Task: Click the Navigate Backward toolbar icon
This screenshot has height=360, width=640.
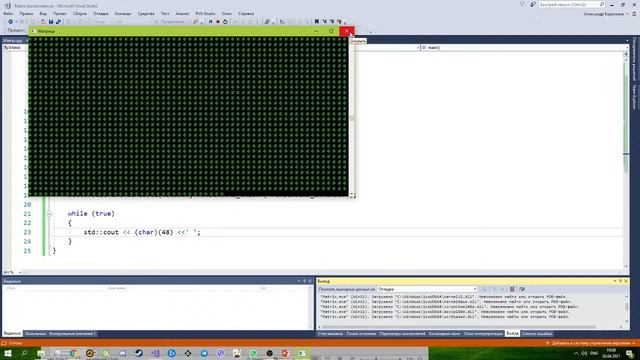Action: coord(11,22)
